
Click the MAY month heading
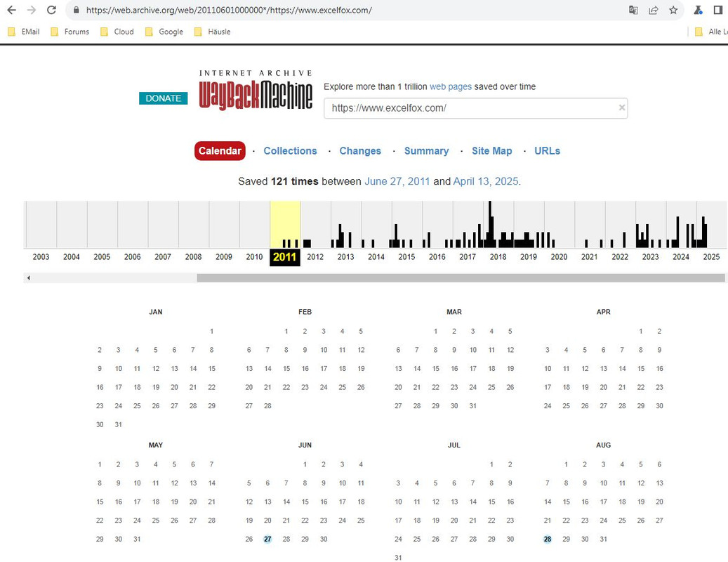(x=156, y=445)
